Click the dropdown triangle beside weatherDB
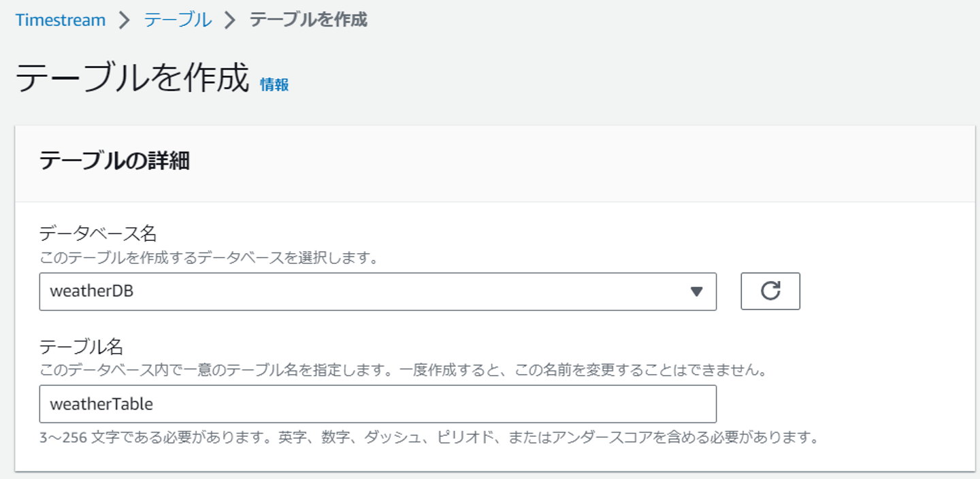Screen dimensions: 980x479 pos(696,292)
